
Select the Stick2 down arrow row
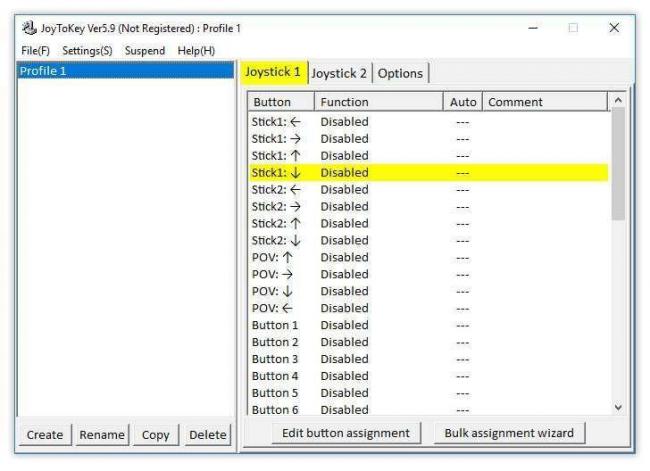coord(429,240)
